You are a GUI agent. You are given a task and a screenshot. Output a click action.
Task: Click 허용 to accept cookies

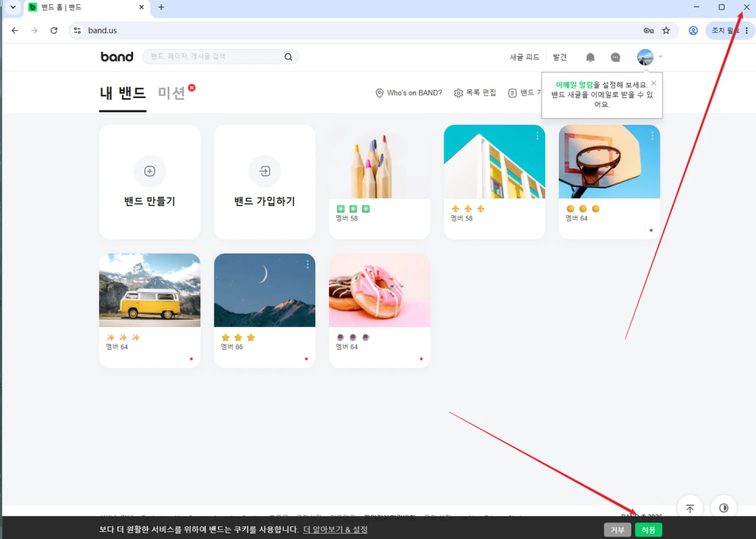point(649,530)
